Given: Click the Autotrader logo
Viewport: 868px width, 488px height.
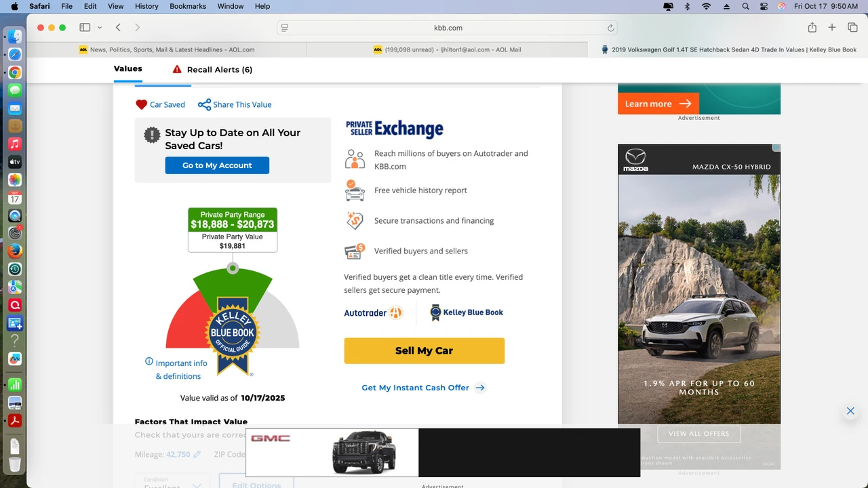Looking at the screenshot, I should tap(373, 312).
